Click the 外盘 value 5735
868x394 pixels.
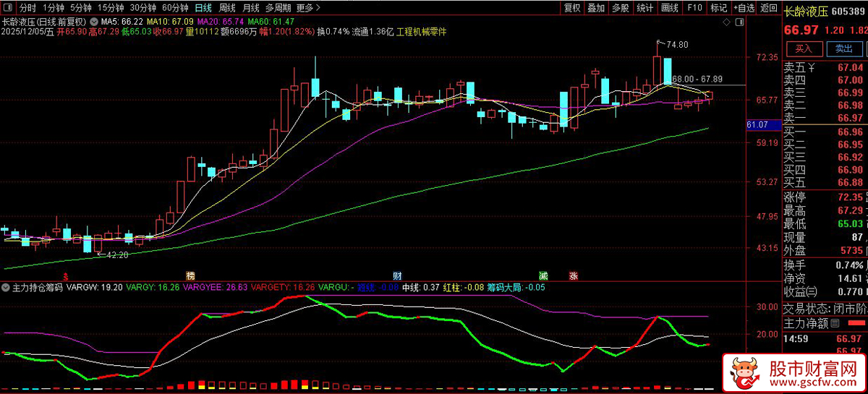(x=852, y=251)
